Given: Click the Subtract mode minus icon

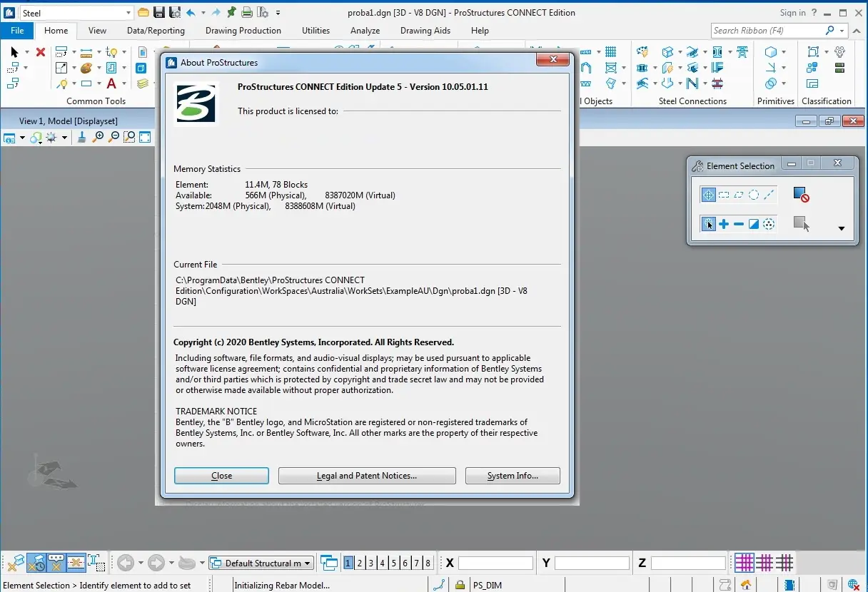Looking at the screenshot, I should pos(739,224).
